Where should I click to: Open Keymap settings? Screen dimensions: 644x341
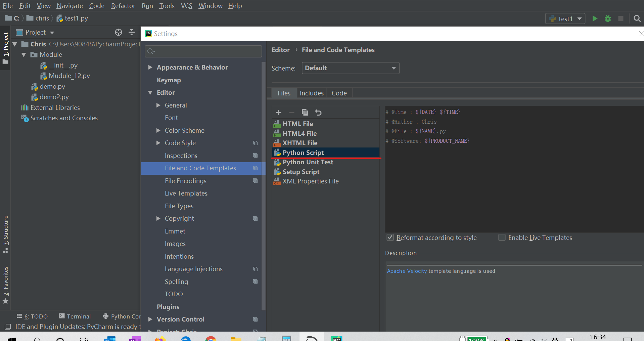pyautogui.click(x=169, y=80)
